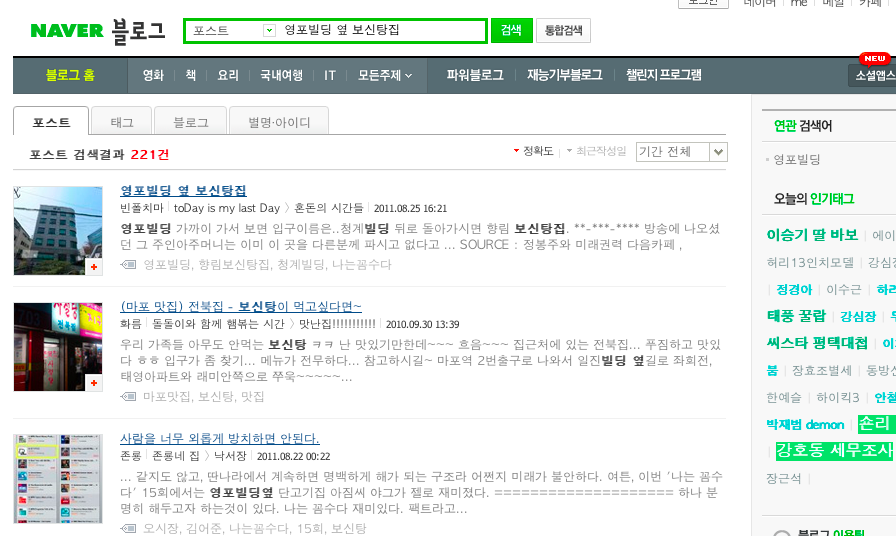
Task: Open the 낙서장 category link
Action: click(230, 457)
